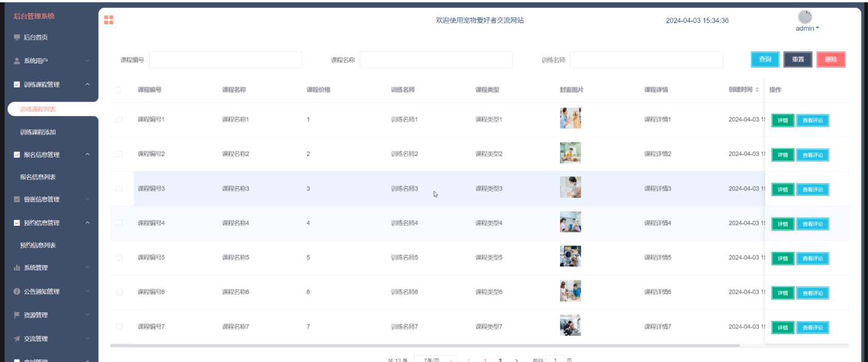Click the monitor icon beside 后台首页
Screen dimensions: 868x362
[x=17, y=37]
